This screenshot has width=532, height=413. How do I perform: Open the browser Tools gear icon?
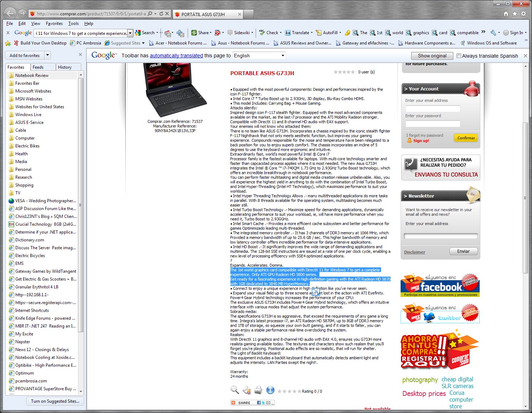click(x=523, y=14)
